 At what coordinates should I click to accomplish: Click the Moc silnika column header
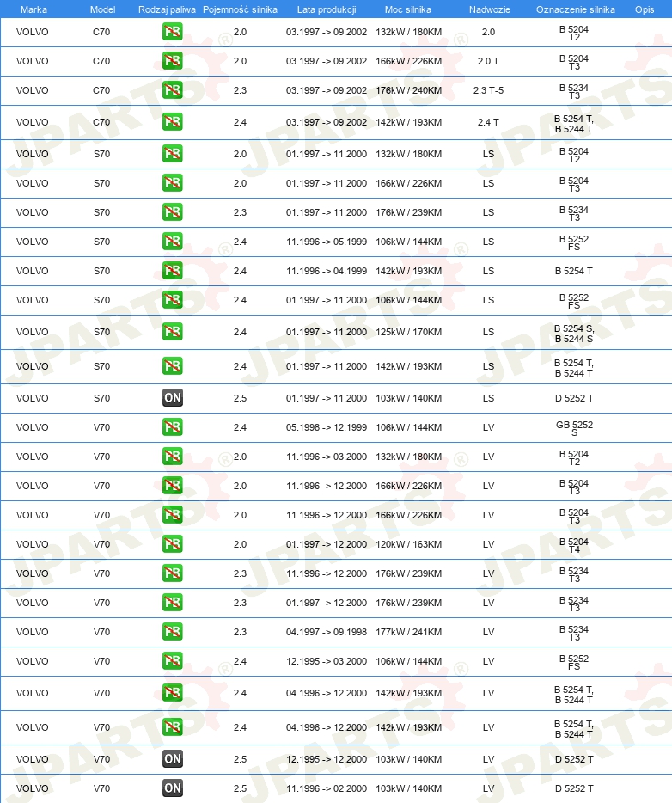click(x=408, y=9)
